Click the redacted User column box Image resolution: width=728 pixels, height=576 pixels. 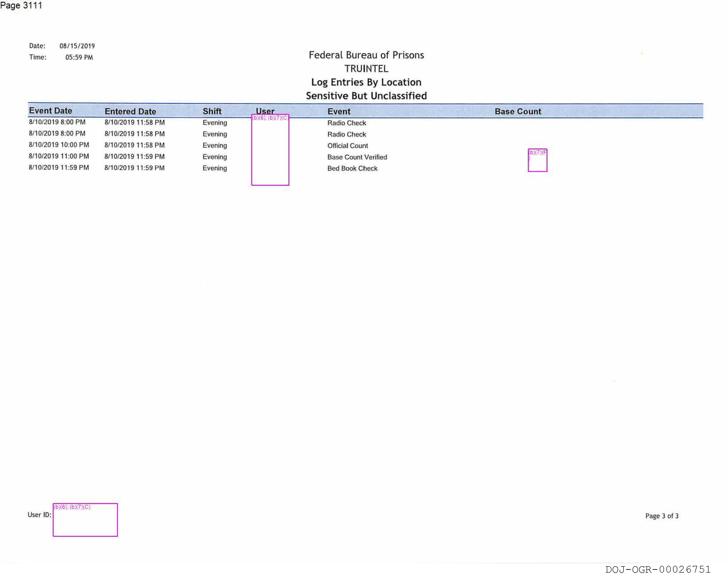coord(270,150)
